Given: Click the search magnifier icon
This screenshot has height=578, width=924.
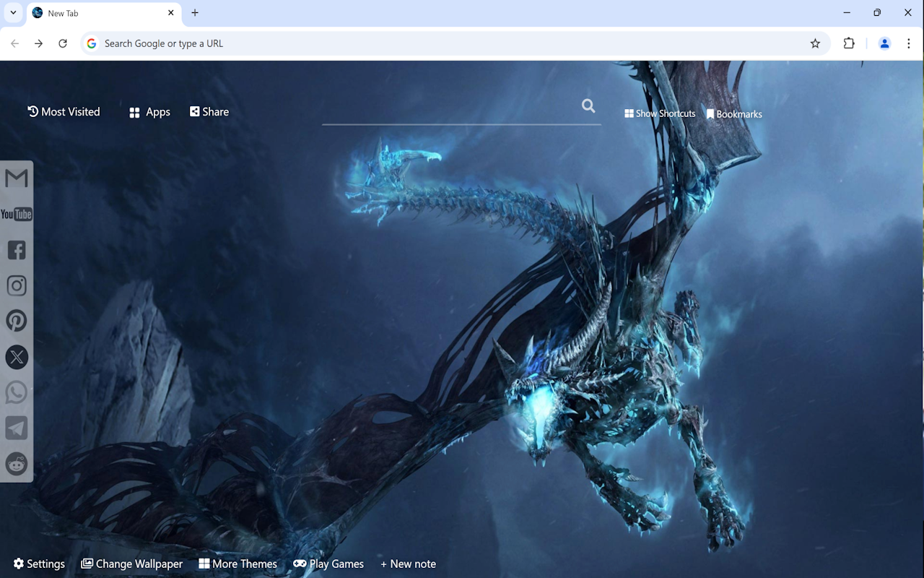Looking at the screenshot, I should pyautogui.click(x=588, y=105).
